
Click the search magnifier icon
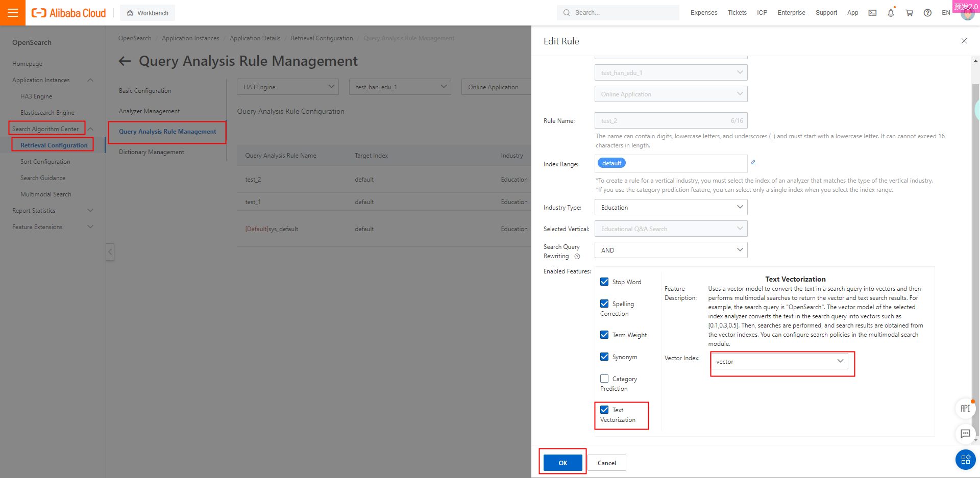(567, 13)
